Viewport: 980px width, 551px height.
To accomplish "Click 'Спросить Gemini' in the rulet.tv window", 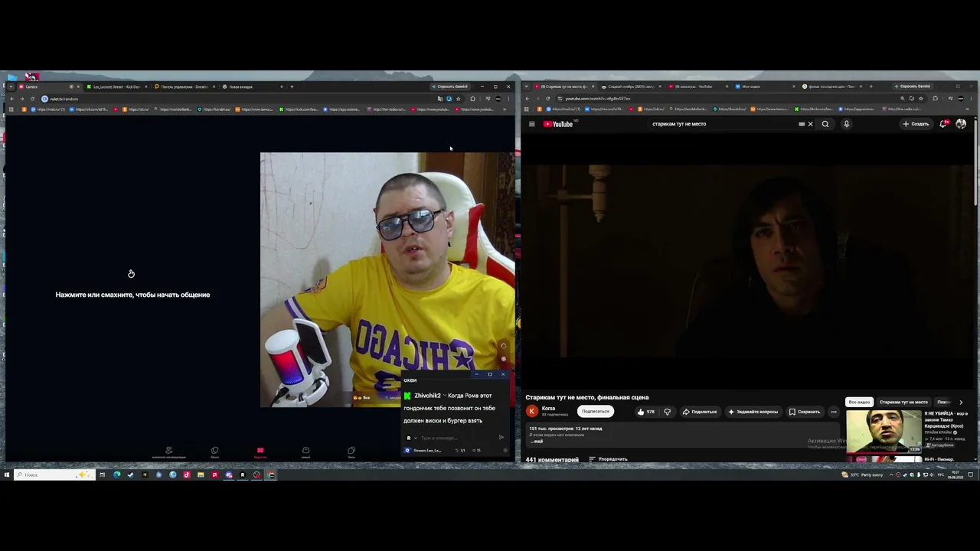I will 449,86.
